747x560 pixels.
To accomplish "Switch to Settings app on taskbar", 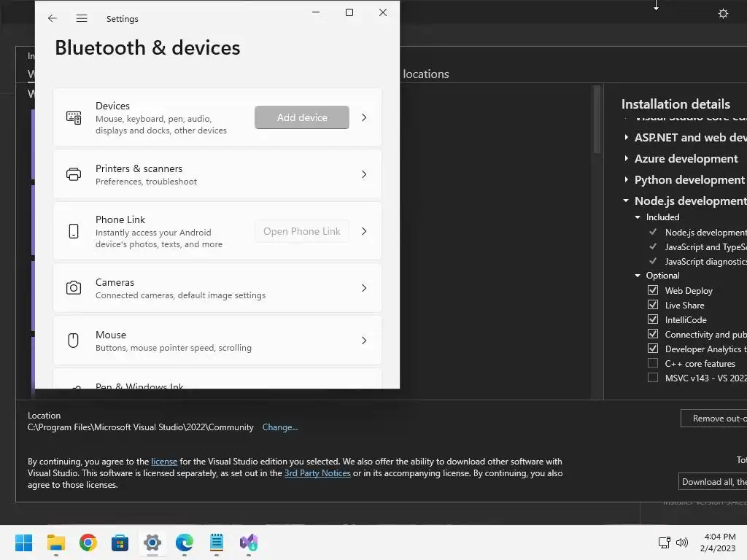I will [152, 542].
